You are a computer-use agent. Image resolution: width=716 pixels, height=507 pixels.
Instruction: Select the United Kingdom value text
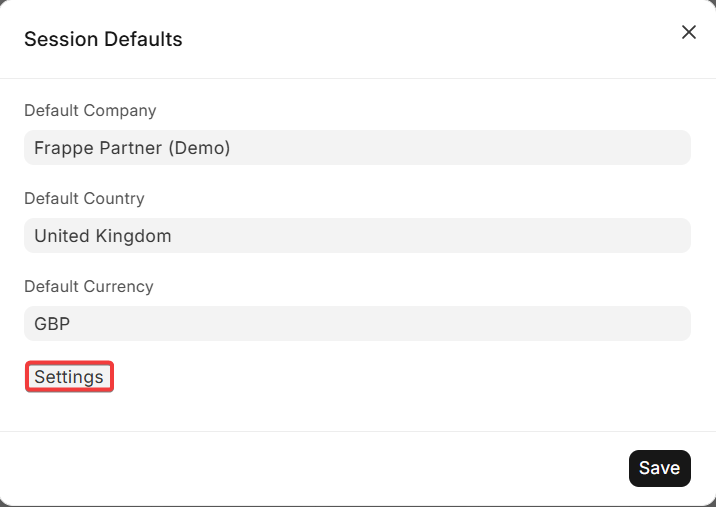pyautogui.click(x=103, y=236)
